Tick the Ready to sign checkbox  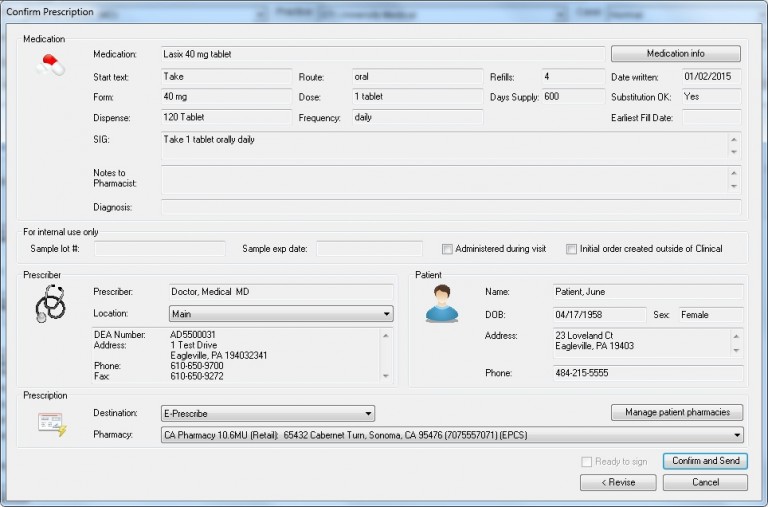pos(587,461)
